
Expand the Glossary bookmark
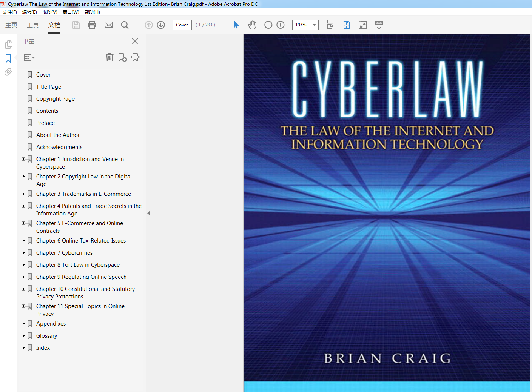[x=24, y=336]
